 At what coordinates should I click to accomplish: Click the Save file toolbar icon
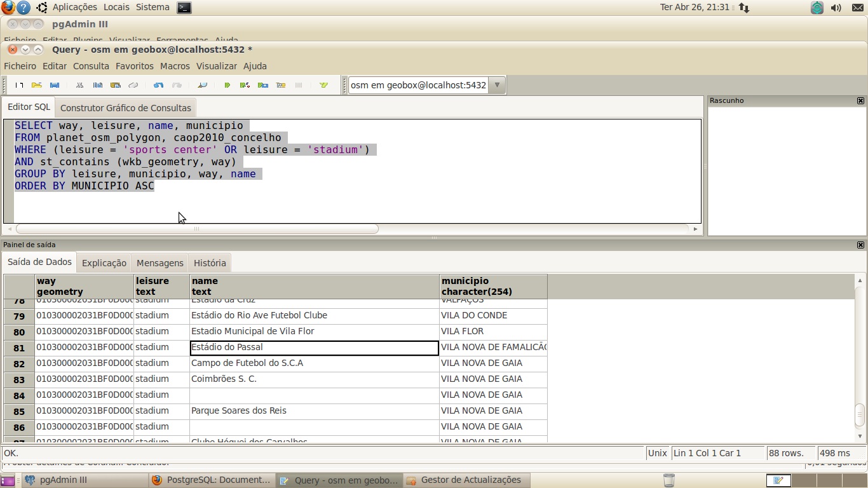click(55, 85)
